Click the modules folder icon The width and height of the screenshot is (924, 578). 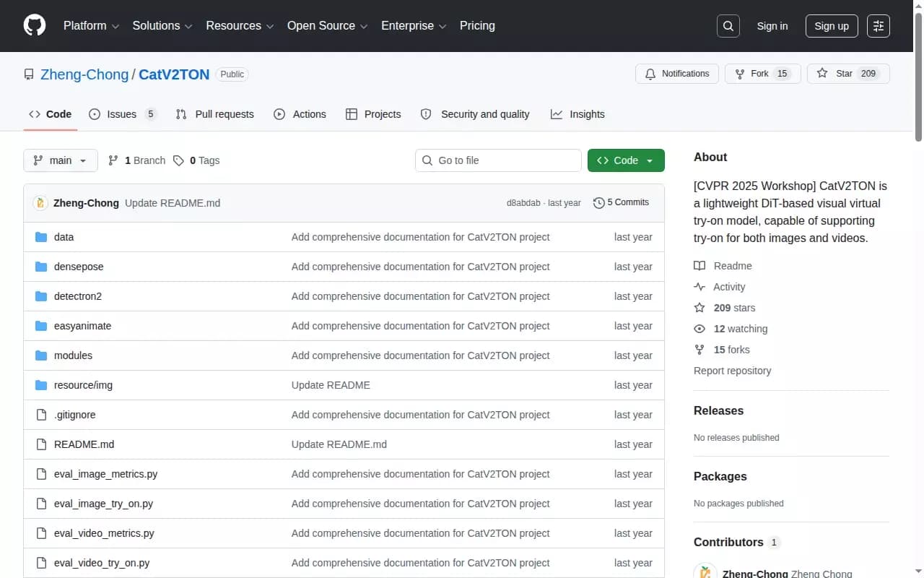pyautogui.click(x=41, y=355)
